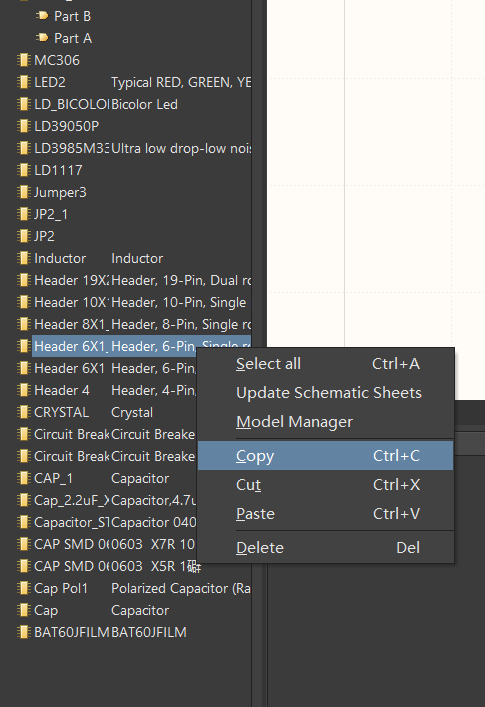Select the LD1117 component in the list
This screenshot has height=707, width=485.
click(133, 170)
